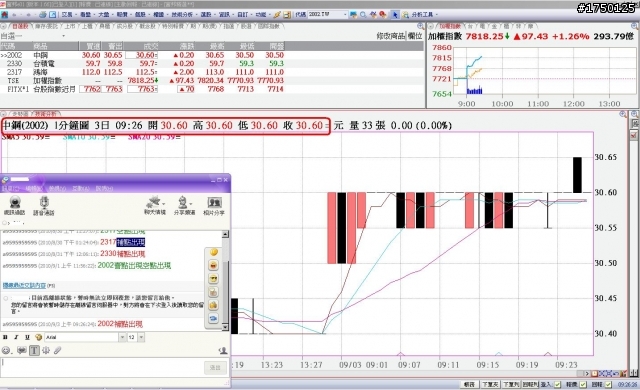
Task: Open the Arial font dropdown in chat
Action: coord(122,337)
